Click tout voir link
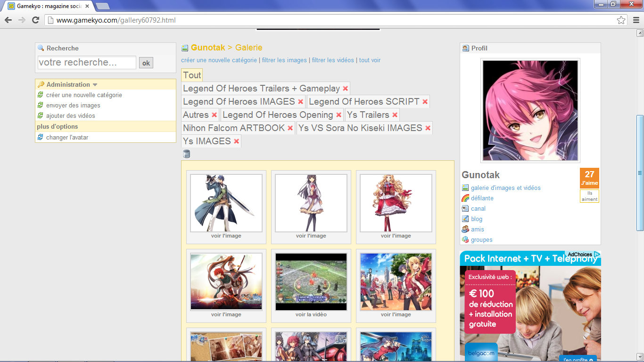This screenshot has height=362, width=644. [370, 60]
